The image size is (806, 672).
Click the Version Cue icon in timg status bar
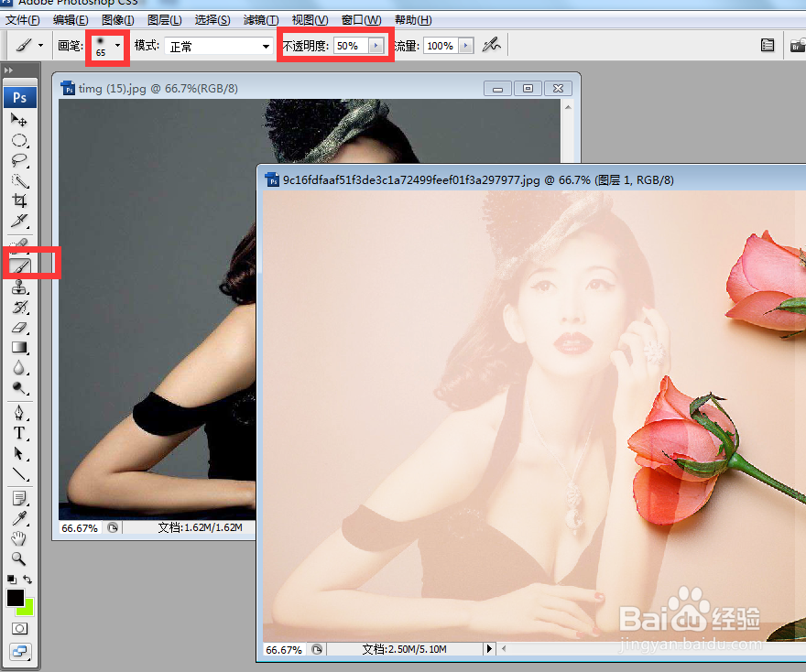tap(113, 527)
